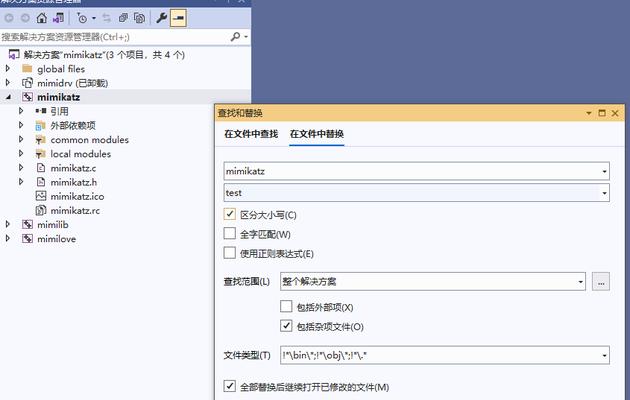630x400 pixels.
Task: Click the local modules filter icon
Action: [x=41, y=154]
